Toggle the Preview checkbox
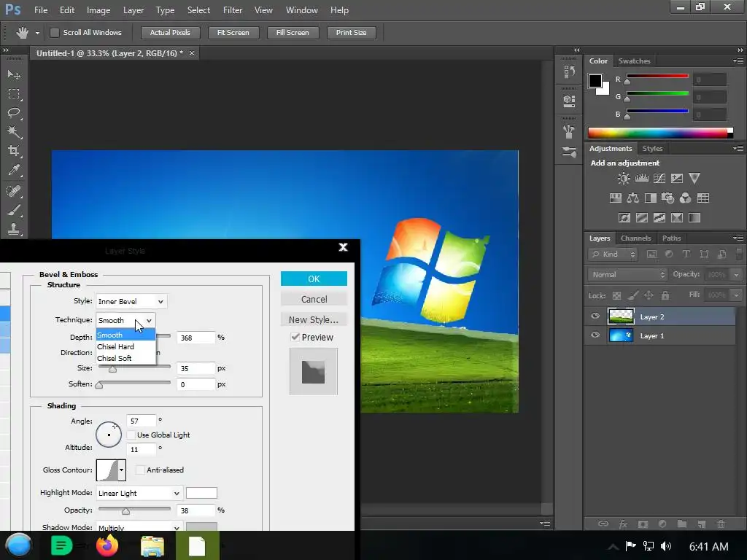747x560 pixels. (295, 337)
